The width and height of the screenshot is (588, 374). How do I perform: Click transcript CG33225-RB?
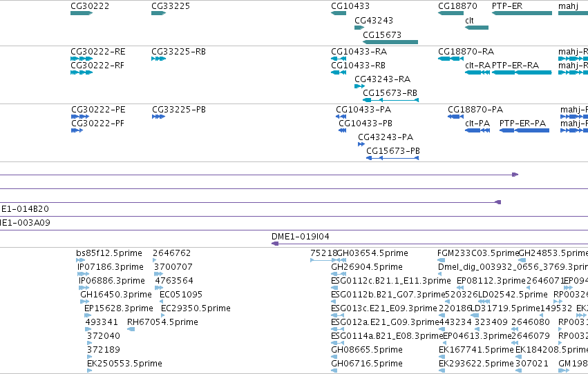[159, 59]
